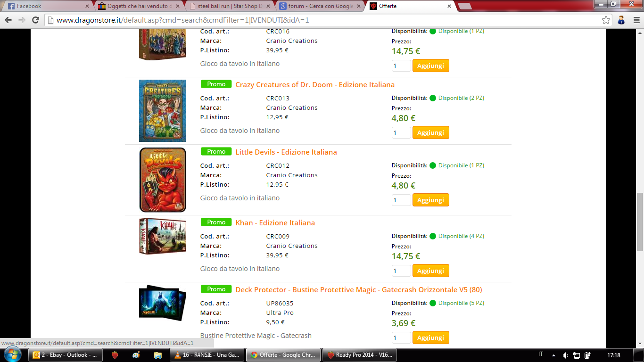Open the Ebay - Outlook taskbar window
Screen dimensions: 644x362
click(x=66, y=355)
